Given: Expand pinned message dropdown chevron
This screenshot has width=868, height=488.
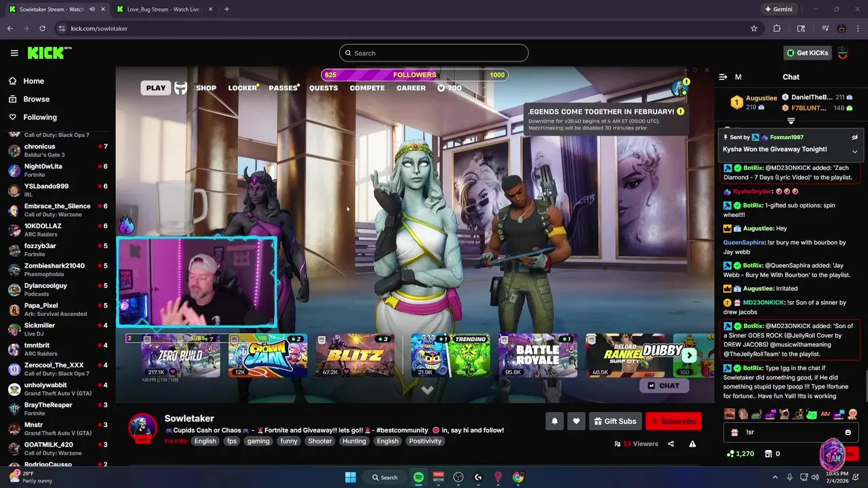Looking at the screenshot, I should [x=854, y=151].
